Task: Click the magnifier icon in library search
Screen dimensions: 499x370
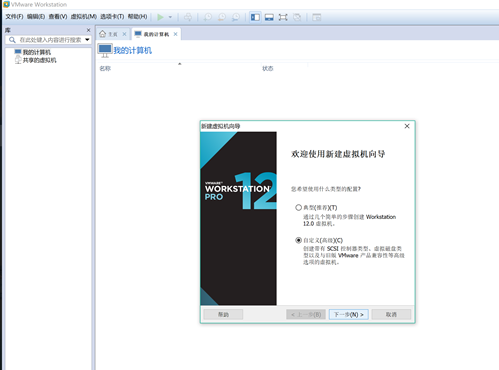Action: click(x=12, y=40)
